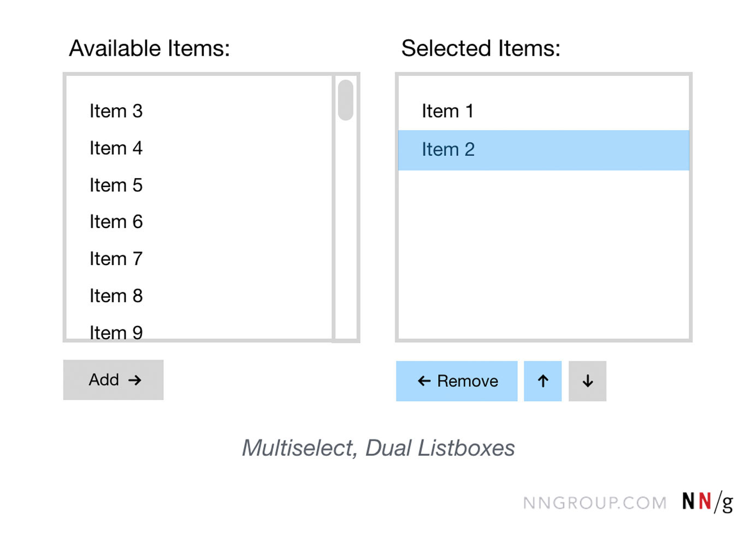
Task: Open the NNGROUP.COM link
Action: tap(594, 503)
